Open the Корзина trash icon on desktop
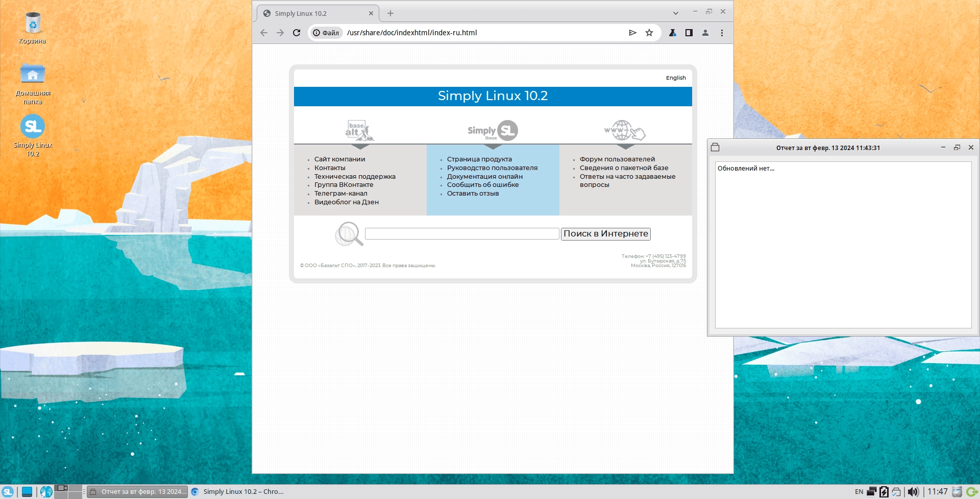The width and height of the screenshot is (980, 499). coord(33,28)
